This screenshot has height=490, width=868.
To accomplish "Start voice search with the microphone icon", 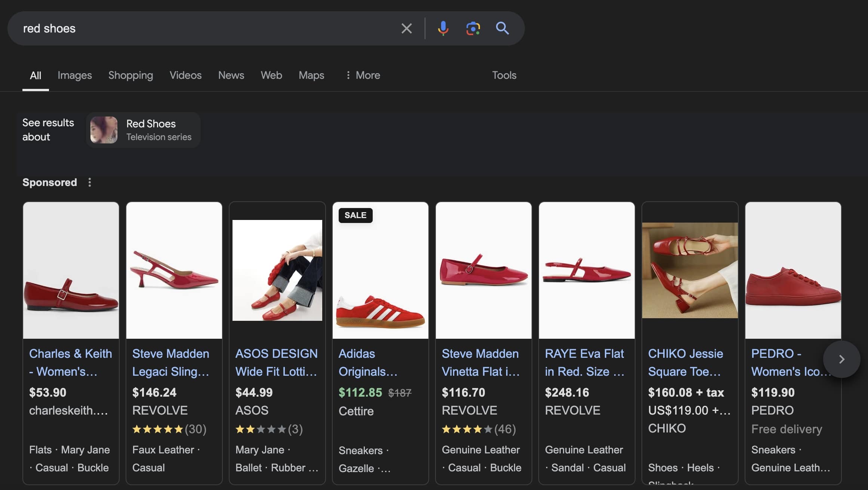I will pos(443,28).
